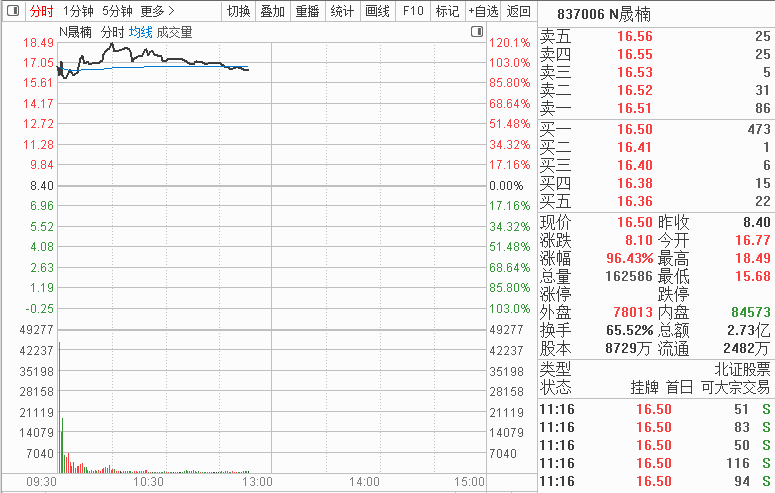Click the 120.1% right axis label
This screenshot has width=775, height=493.
510,43
